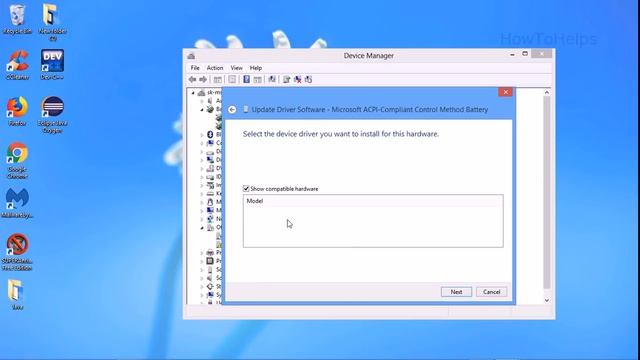Click the Cancel button in the dialog
Viewport: 640px width, 360px height.
point(491,292)
